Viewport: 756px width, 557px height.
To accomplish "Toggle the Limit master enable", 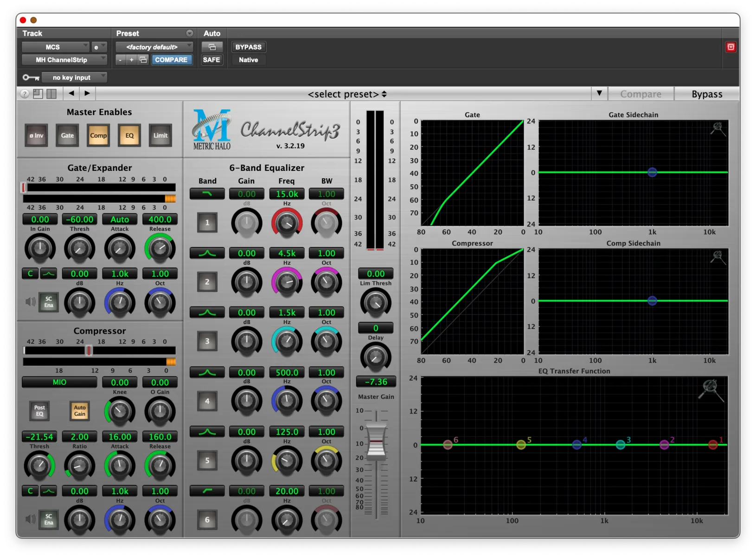I will click(x=160, y=136).
